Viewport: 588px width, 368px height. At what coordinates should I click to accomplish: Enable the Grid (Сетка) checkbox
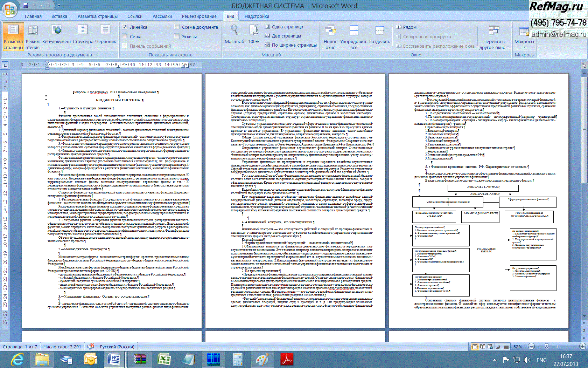[x=125, y=36]
